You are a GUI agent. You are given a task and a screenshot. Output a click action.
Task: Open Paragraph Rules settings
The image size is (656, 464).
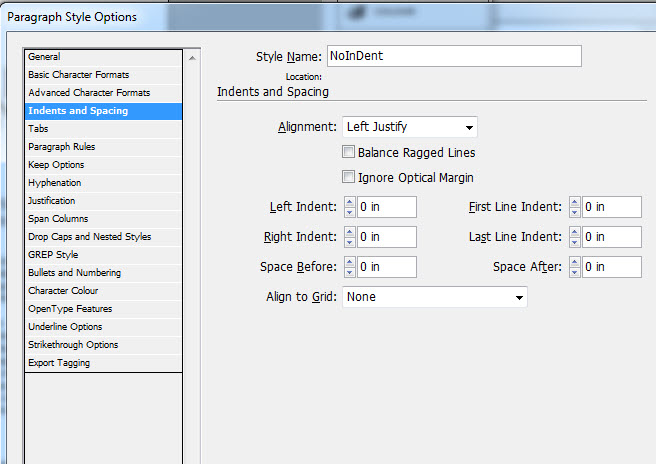(62, 147)
